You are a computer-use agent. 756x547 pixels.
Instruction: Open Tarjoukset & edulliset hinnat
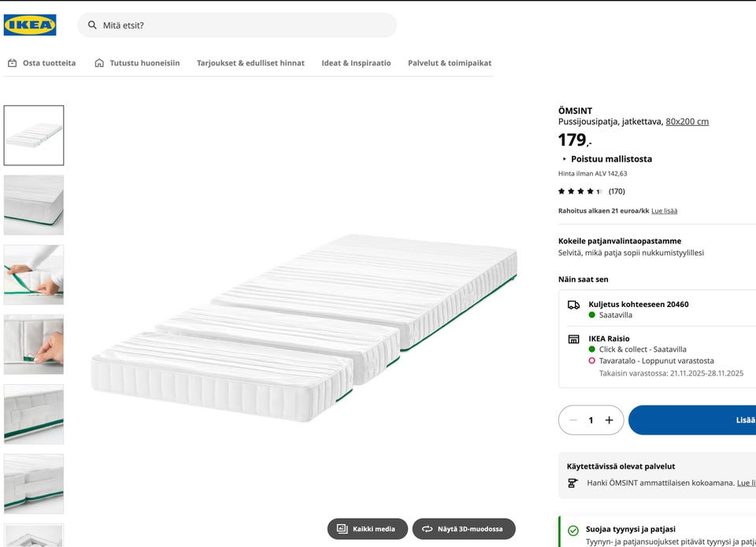[250, 63]
